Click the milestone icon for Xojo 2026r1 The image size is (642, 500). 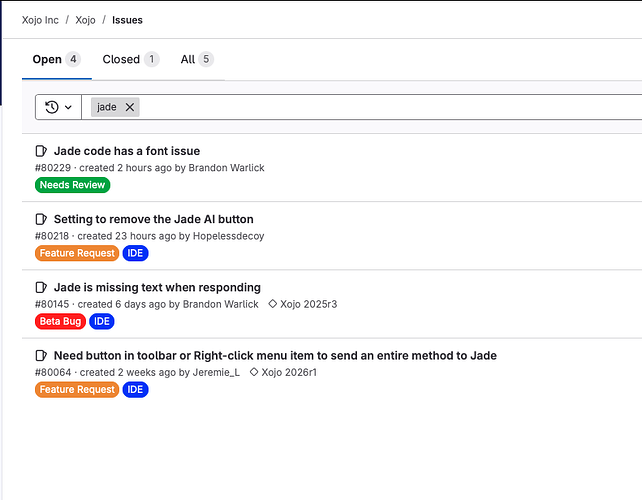click(253, 372)
